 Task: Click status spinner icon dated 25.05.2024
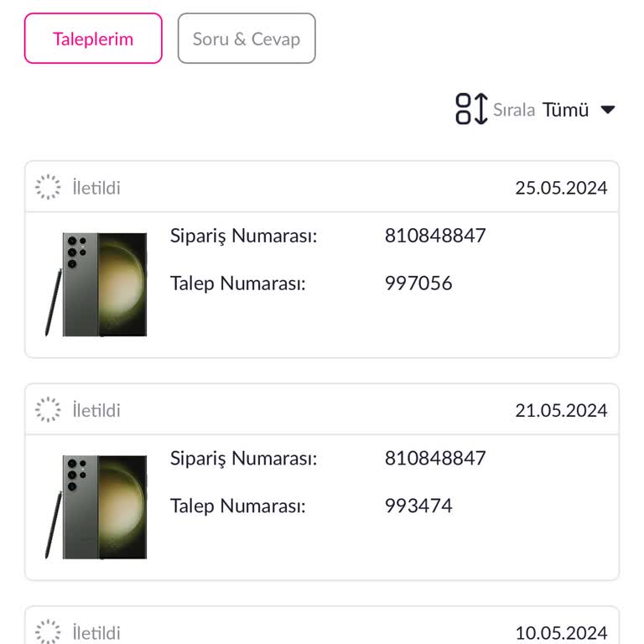pos(49,187)
